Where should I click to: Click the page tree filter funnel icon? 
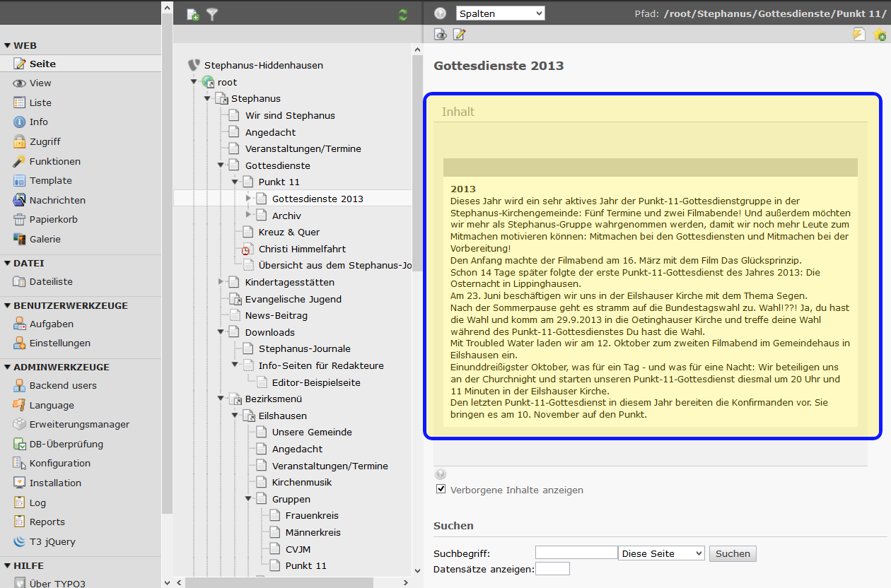click(212, 14)
